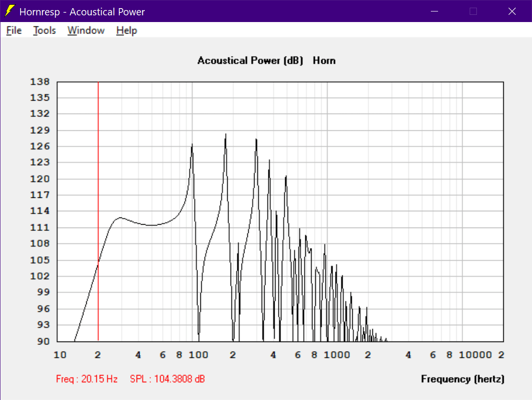Click the red vertical frequency marker line
The image size is (532, 400).
pos(98,211)
